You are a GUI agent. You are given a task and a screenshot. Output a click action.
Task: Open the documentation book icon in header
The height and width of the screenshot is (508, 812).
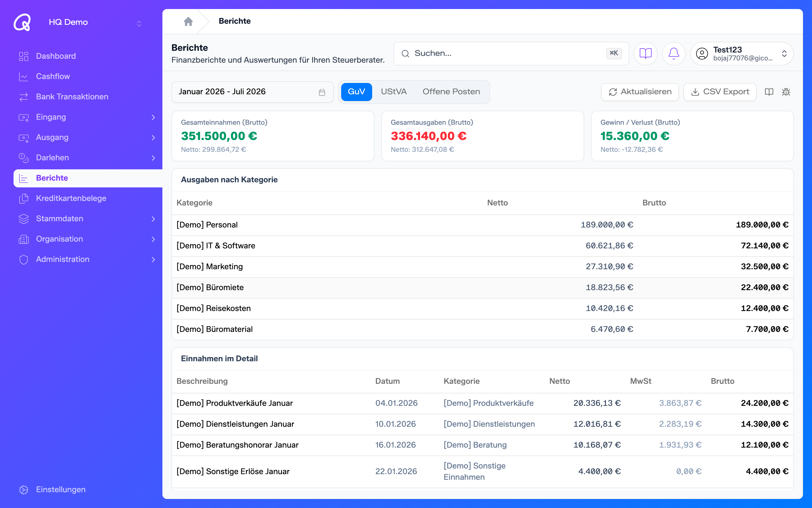(x=645, y=53)
